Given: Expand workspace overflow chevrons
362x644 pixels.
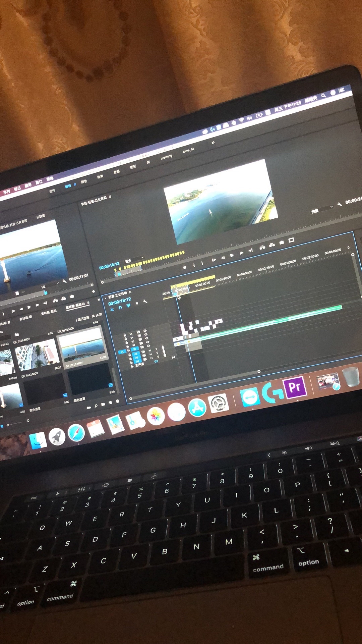Looking at the screenshot, I should [213, 143].
